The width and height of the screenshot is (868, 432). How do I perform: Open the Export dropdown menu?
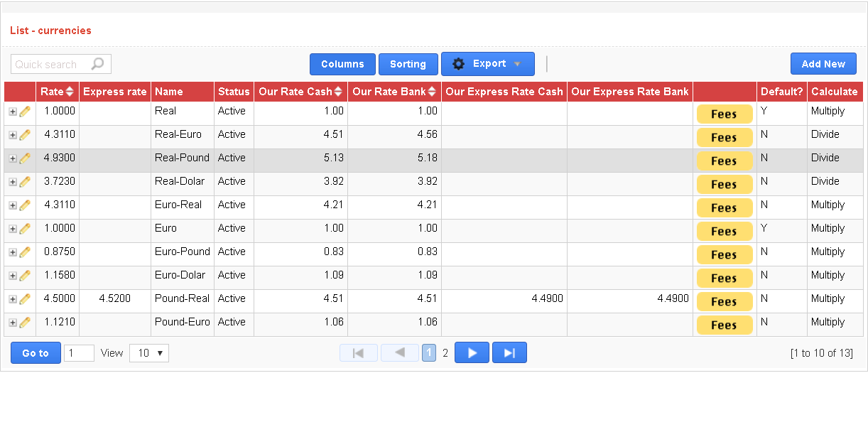(488, 64)
